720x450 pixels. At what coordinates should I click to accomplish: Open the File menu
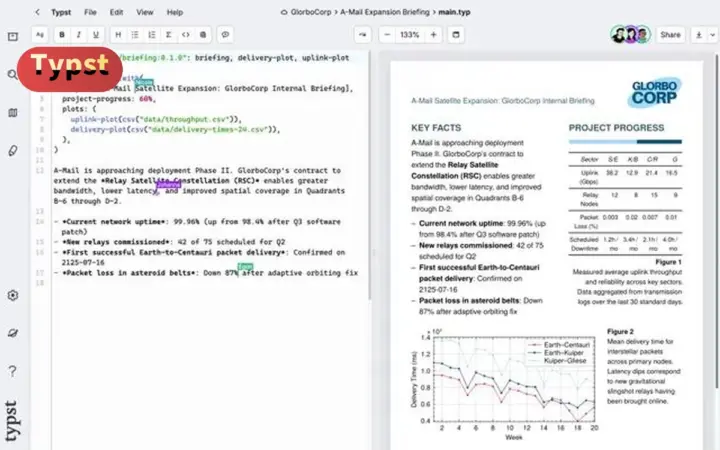tap(90, 12)
